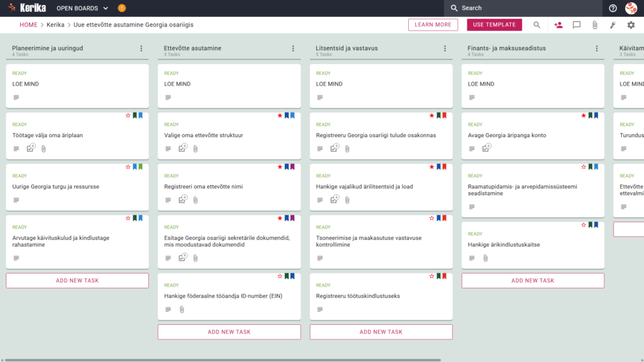Open attachment on Hankige vajalikud ärilitsentsid card
This screenshot has width=644, height=362.
[x=347, y=200]
